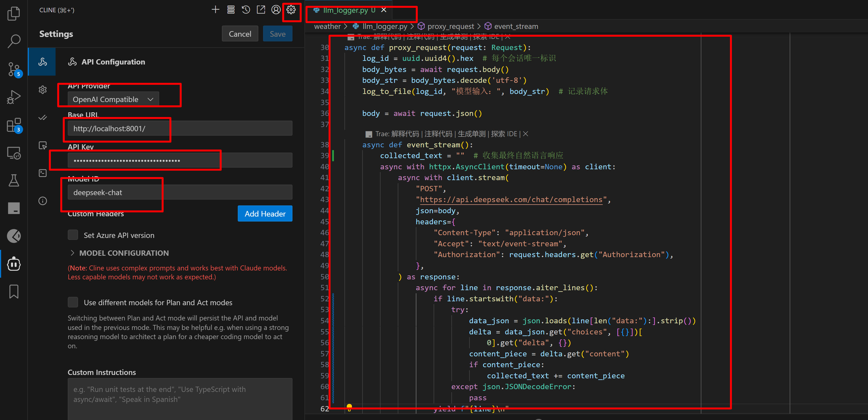Open Source Control view

14,69
